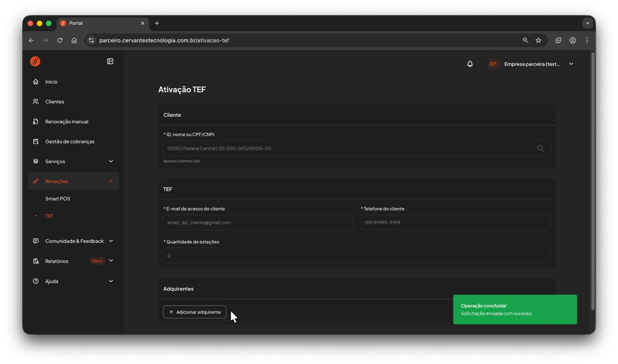Collapse the sidebar using the panel icon
The height and width of the screenshot is (364, 618).
pyautogui.click(x=110, y=61)
